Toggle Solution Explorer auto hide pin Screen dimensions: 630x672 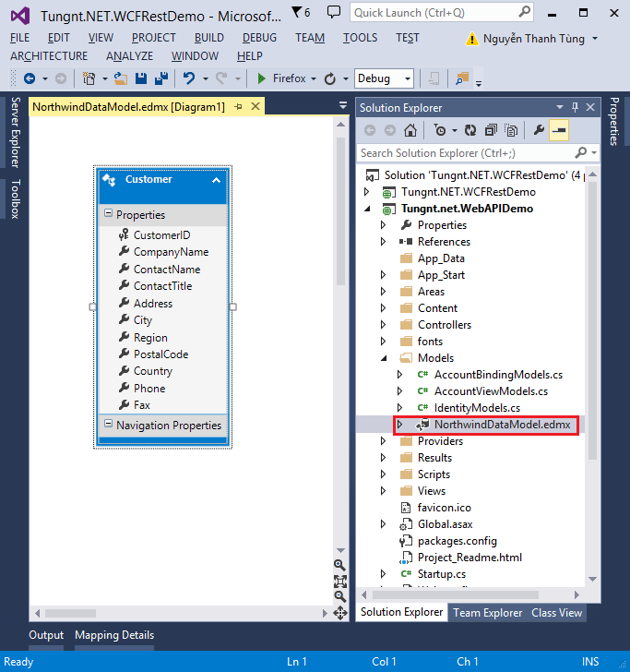[575, 107]
